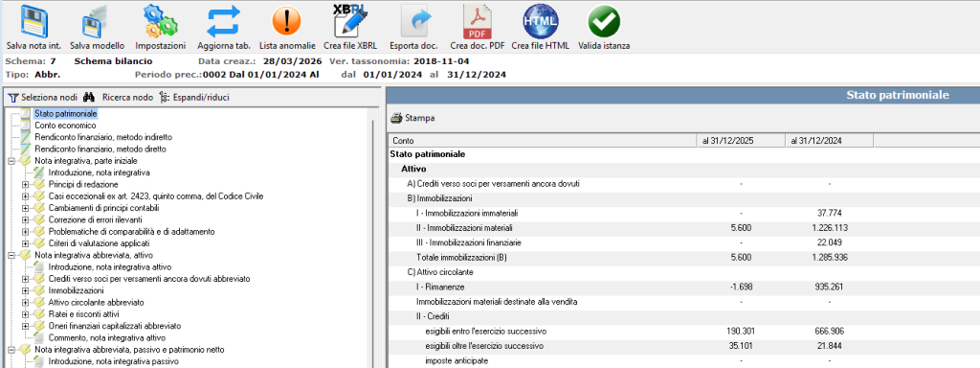The image size is (980, 368).
Task: Expand Cambiamenti di principi contabili node
Action: pyautogui.click(x=25, y=208)
